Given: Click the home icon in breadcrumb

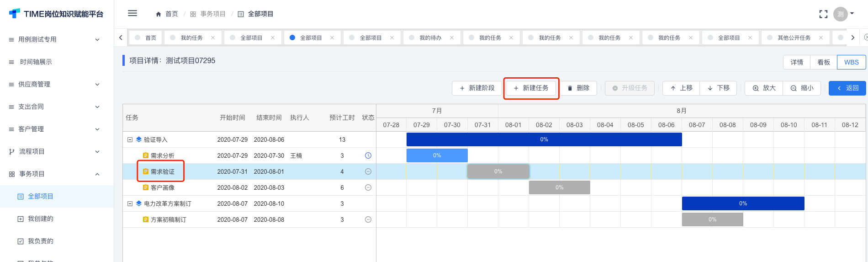Looking at the screenshot, I should point(159,14).
